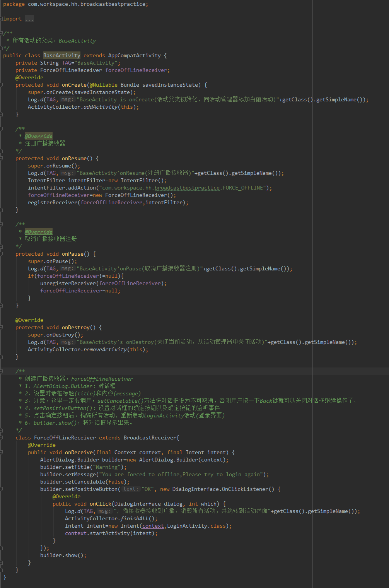Click the highlighted @Override in the onPause Javadoc
Viewport: 389px width, 588px height.
pos(39,232)
